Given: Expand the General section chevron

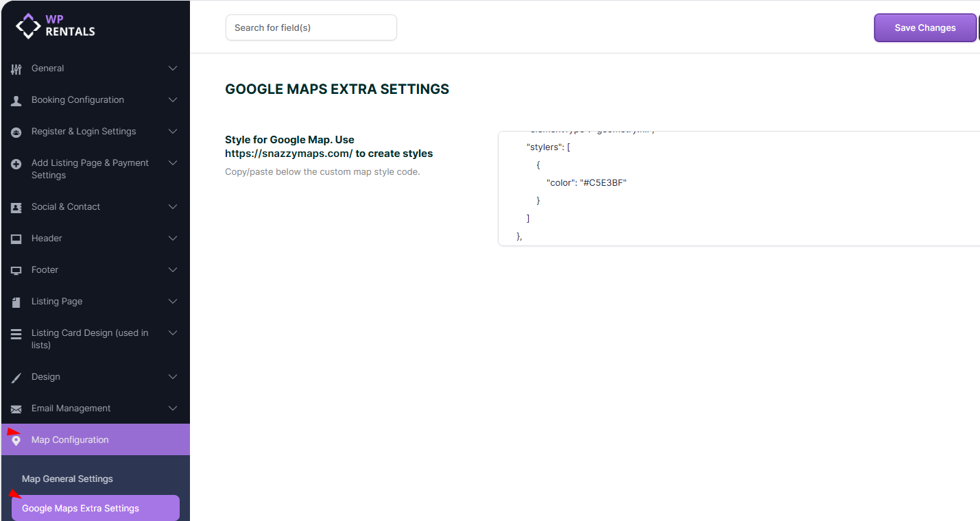Looking at the screenshot, I should (173, 69).
